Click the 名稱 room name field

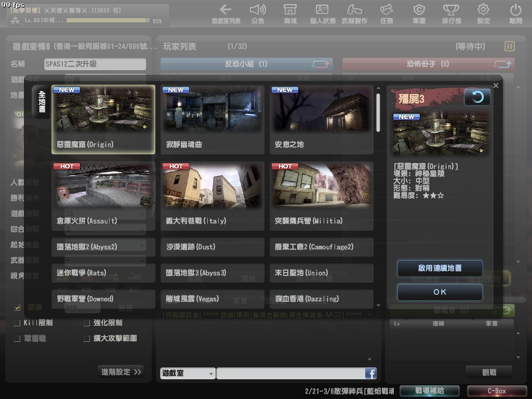point(95,64)
